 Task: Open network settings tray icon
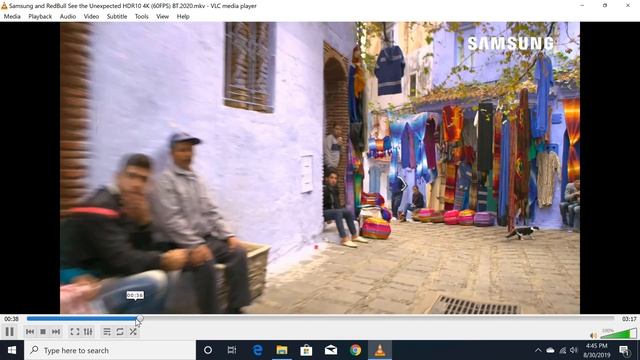point(562,350)
